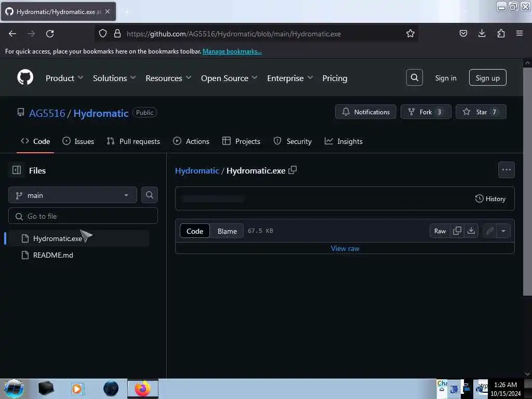Open the Insights tab
This screenshot has height=399, width=532.
pos(343,141)
